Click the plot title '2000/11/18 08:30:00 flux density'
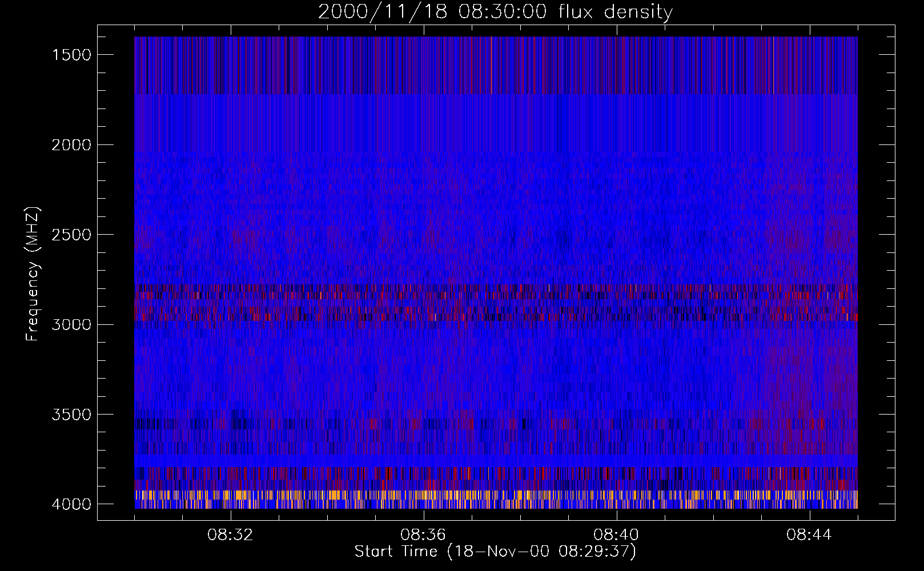 [495, 12]
